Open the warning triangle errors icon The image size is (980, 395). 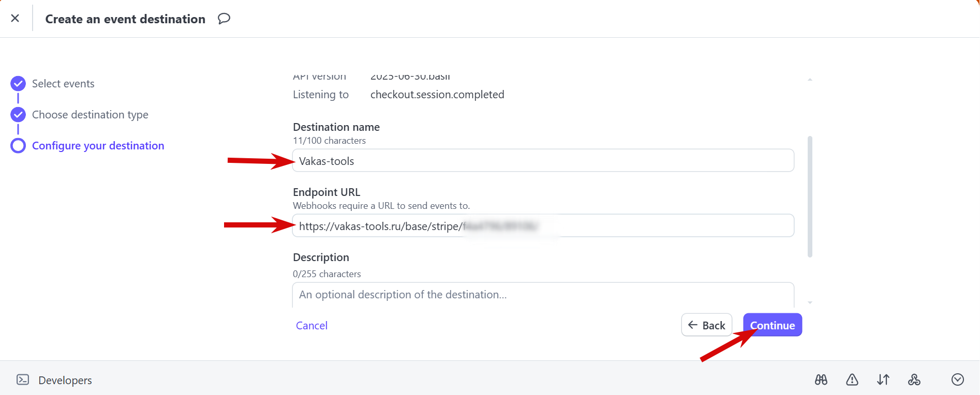click(852, 380)
